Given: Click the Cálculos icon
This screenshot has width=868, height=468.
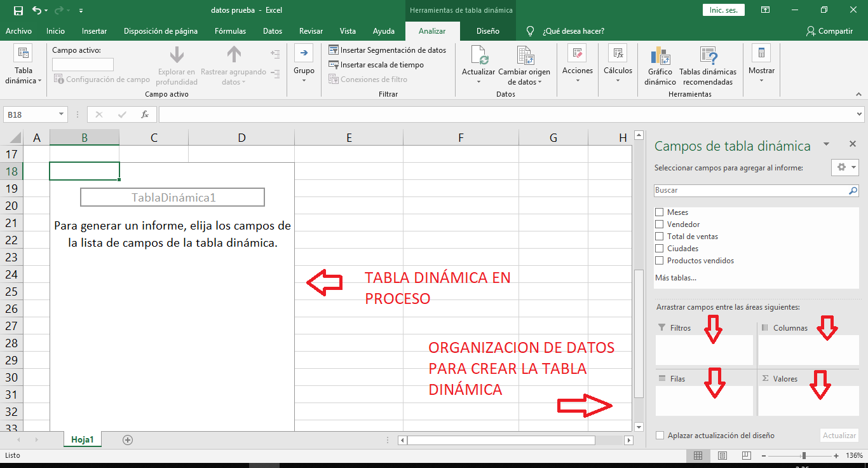Looking at the screenshot, I should [617, 60].
